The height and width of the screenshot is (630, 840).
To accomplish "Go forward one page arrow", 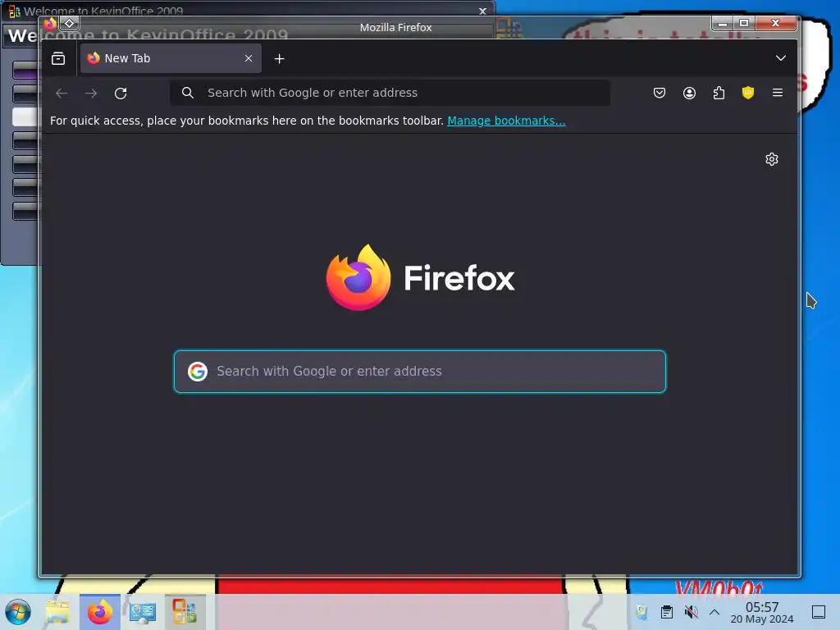I will (91, 94).
